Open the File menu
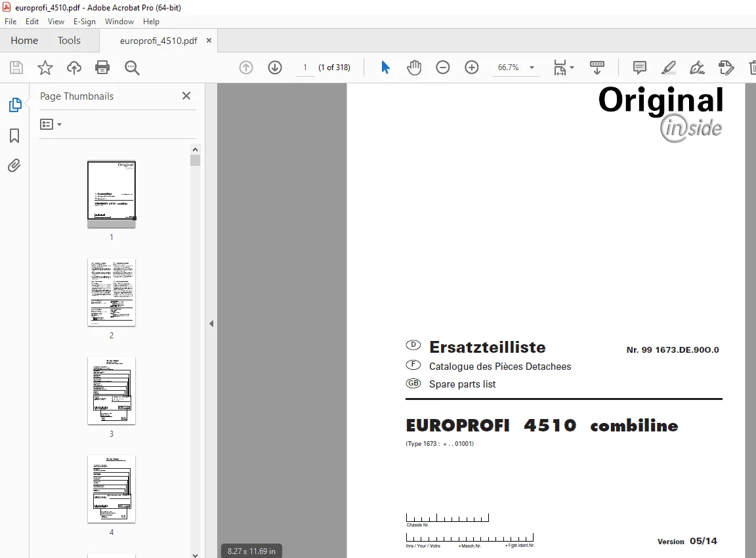 coord(10,22)
